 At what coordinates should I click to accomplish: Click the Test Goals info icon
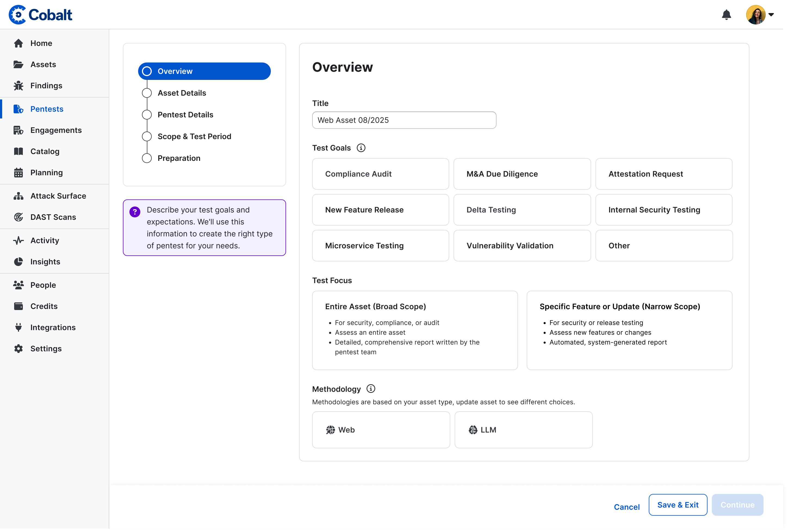361,148
